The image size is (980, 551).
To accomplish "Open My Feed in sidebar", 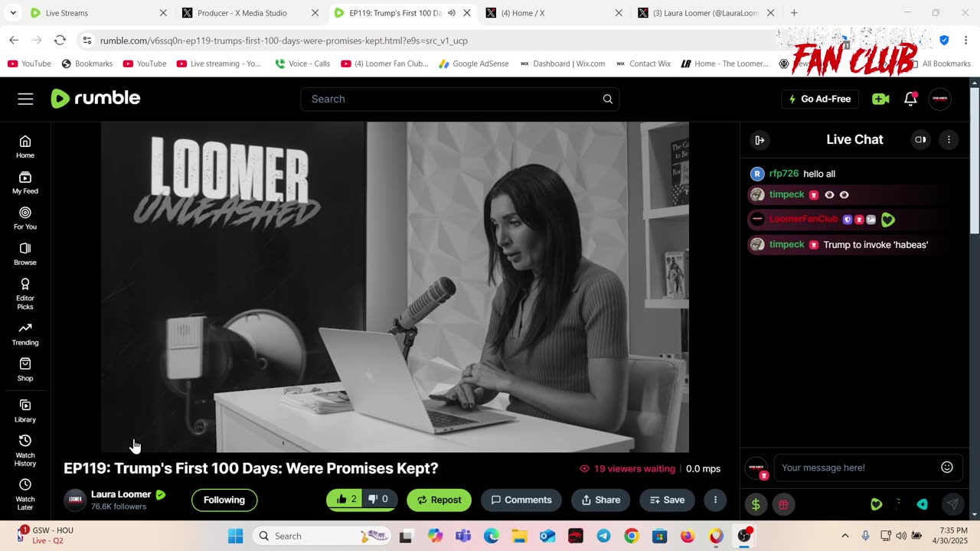I will click(25, 182).
